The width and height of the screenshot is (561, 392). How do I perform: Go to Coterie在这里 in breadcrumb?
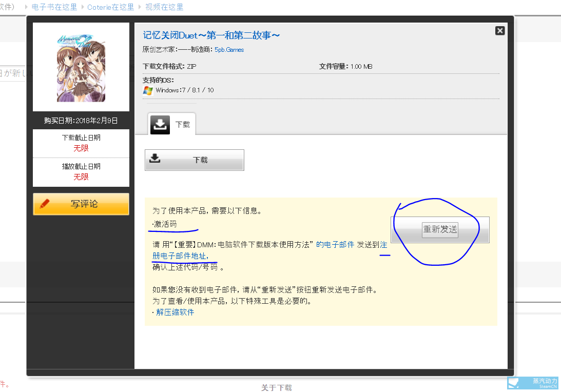[110, 7]
